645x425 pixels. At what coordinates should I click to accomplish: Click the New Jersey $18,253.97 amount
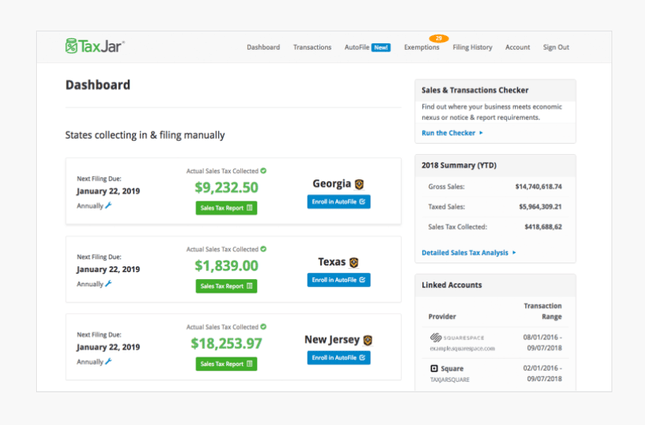(226, 343)
